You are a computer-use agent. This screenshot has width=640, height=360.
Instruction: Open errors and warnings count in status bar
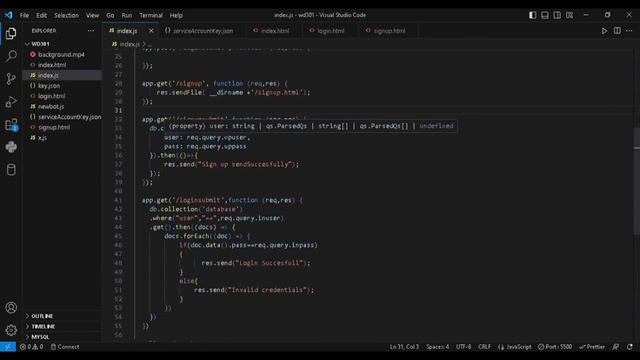pos(31,347)
